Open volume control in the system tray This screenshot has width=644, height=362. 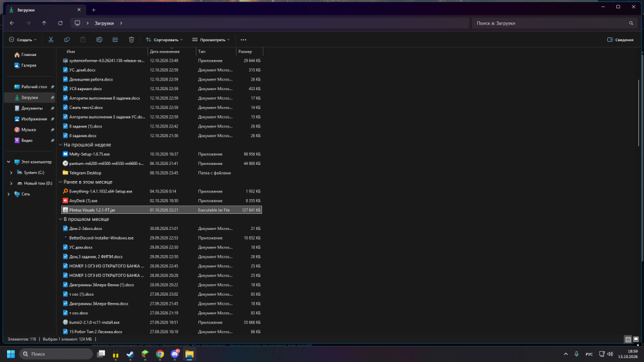tap(611, 354)
